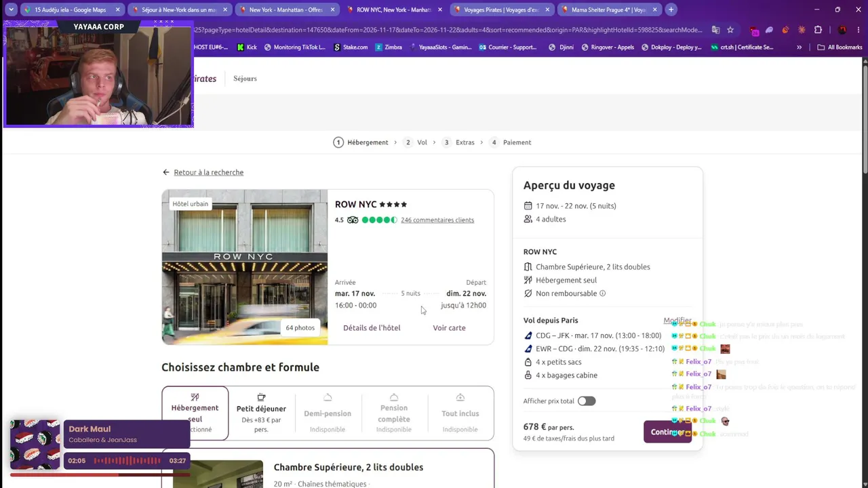Select the Petit déjeuner meal plan

click(x=261, y=413)
